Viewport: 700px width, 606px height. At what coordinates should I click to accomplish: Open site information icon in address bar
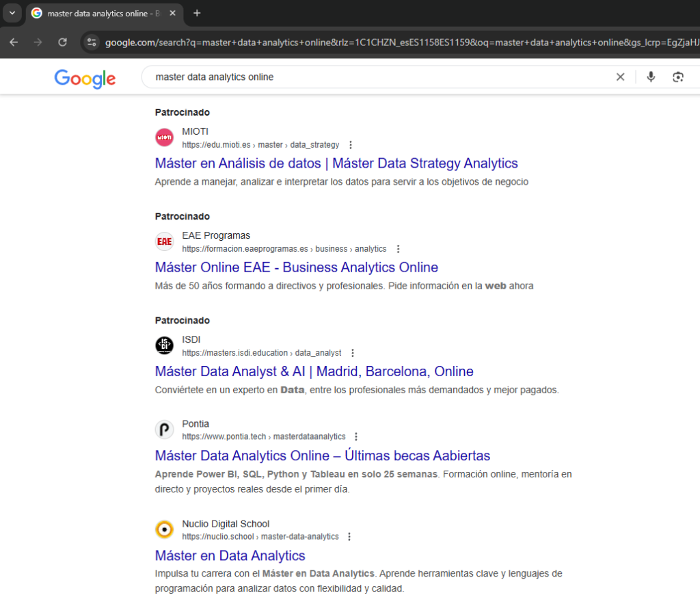(x=92, y=42)
